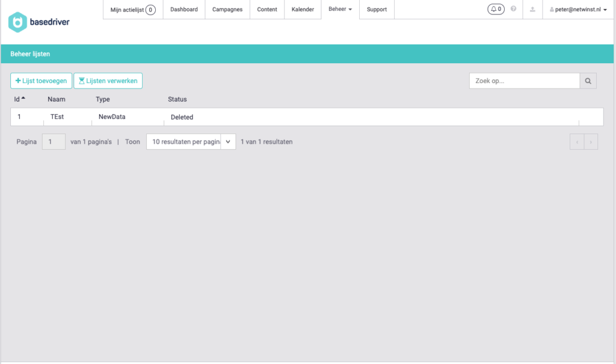This screenshot has height=364, width=616.
Task: Open the notifications bell badge
Action: click(x=496, y=9)
